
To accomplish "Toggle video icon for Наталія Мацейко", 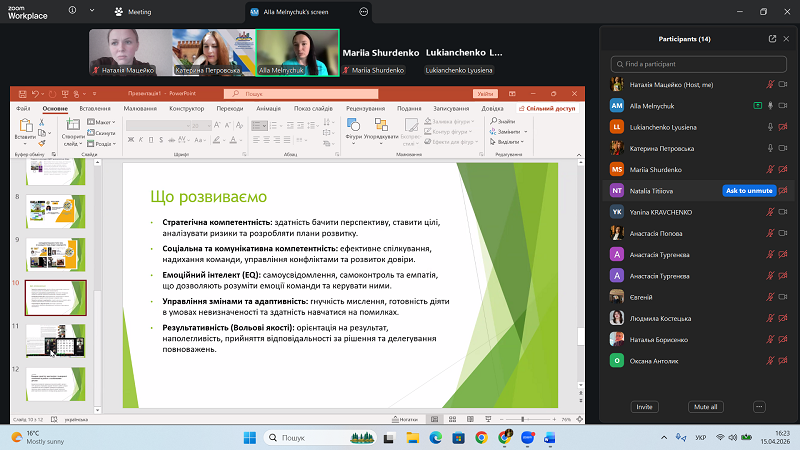I will [x=783, y=85].
